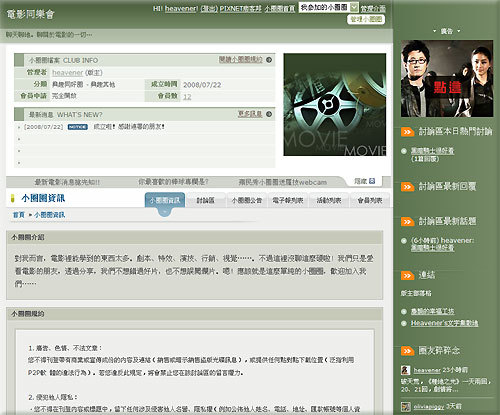Open the Heavener's blog link in sidebar
Image resolution: width=500 pixels, height=415 pixels.
tap(444, 323)
